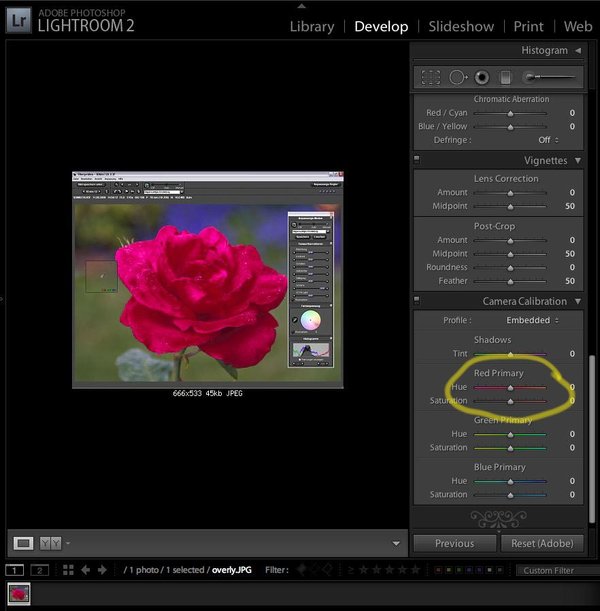Filter by purple color label
600x611 pixels.
[x=479, y=570]
